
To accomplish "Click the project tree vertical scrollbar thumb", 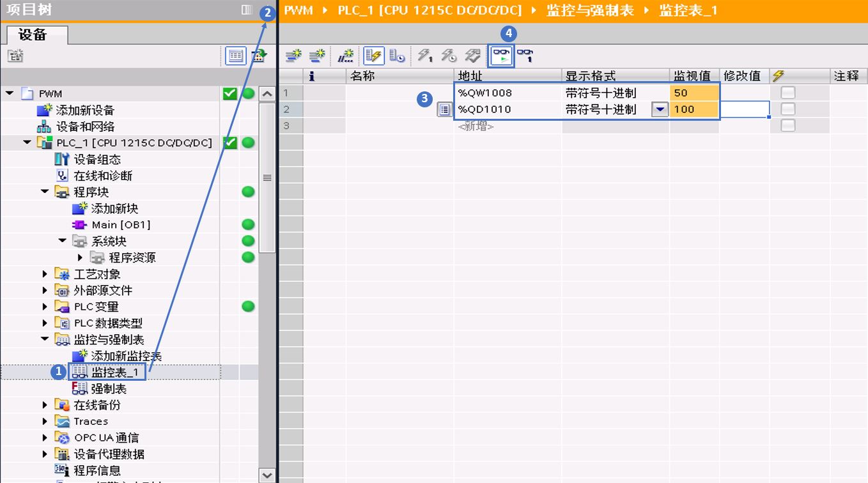I will coord(268,178).
